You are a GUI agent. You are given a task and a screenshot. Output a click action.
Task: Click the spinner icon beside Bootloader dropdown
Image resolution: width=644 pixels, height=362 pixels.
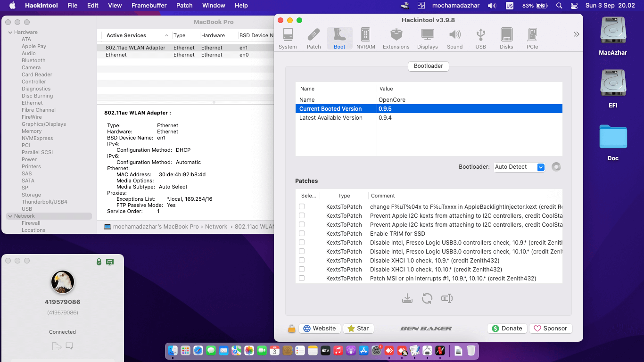tap(556, 167)
